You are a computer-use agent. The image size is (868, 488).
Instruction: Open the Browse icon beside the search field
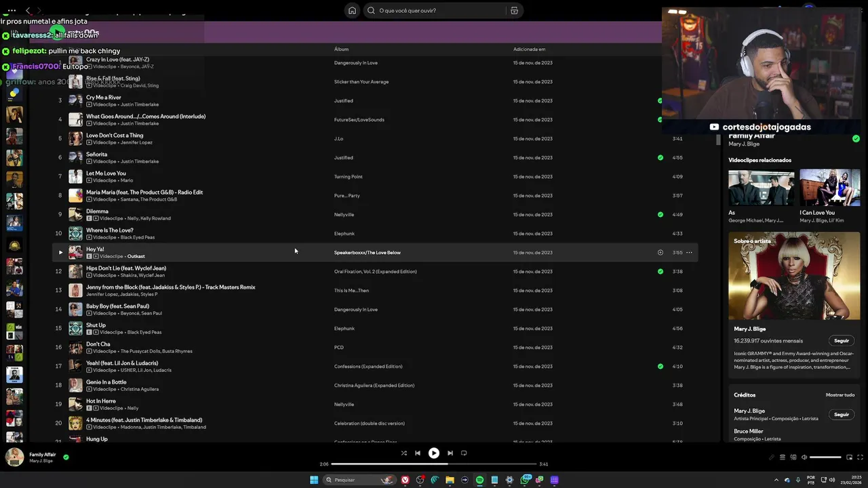click(x=514, y=10)
